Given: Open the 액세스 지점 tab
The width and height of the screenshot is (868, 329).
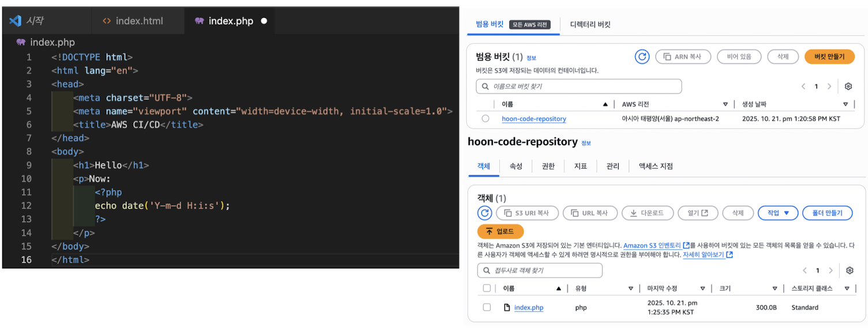Looking at the screenshot, I should click(x=656, y=166).
